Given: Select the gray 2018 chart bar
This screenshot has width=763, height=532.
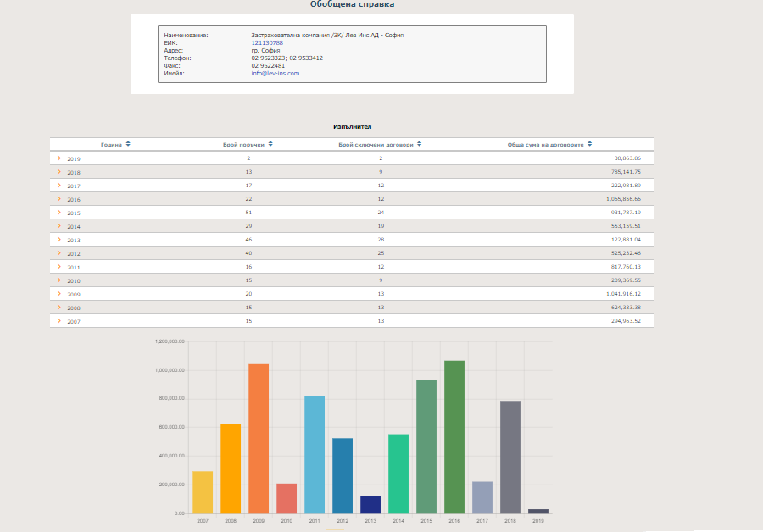Looking at the screenshot, I should coord(510,457).
